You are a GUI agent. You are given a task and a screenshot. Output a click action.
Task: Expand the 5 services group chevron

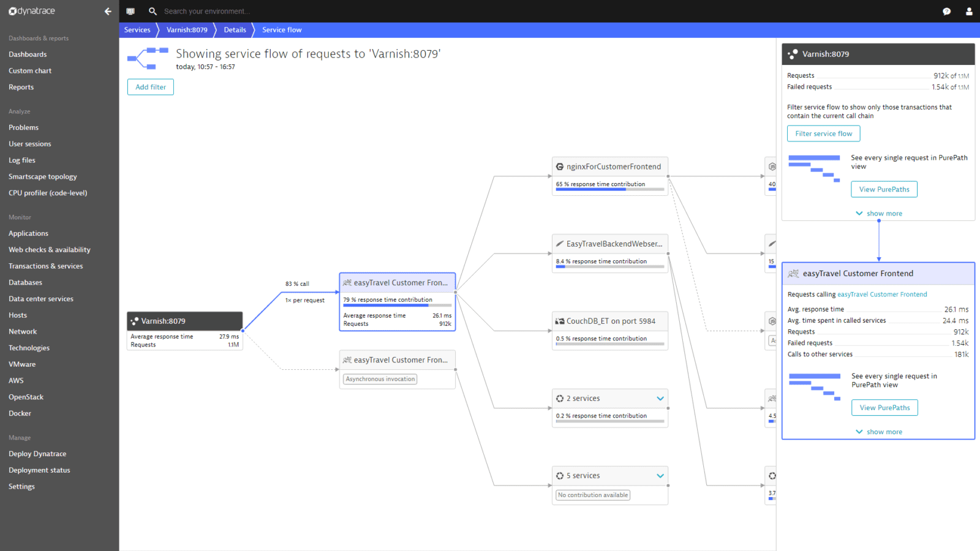coord(660,476)
